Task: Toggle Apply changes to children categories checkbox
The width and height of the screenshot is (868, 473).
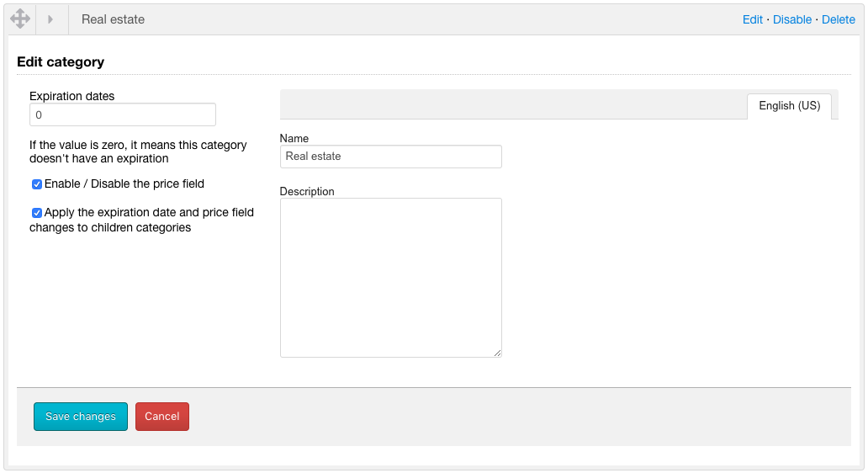Action: click(37, 213)
